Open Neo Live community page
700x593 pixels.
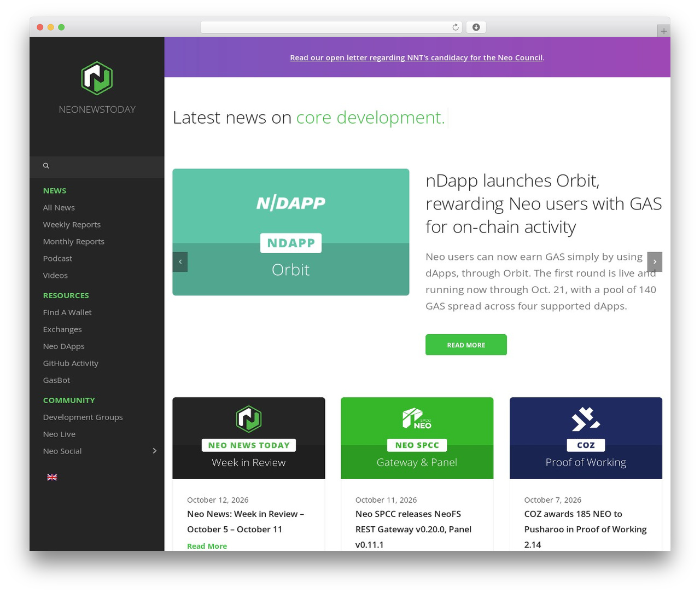(x=59, y=434)
